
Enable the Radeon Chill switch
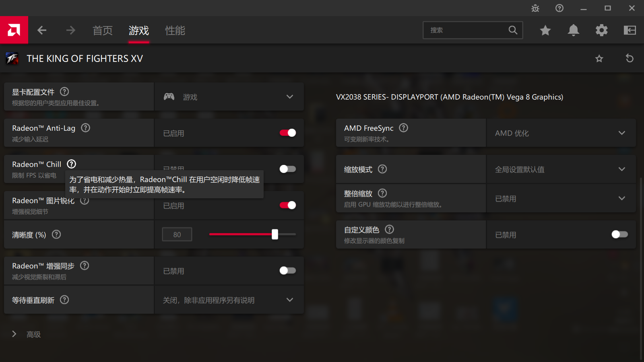[288, 169]
